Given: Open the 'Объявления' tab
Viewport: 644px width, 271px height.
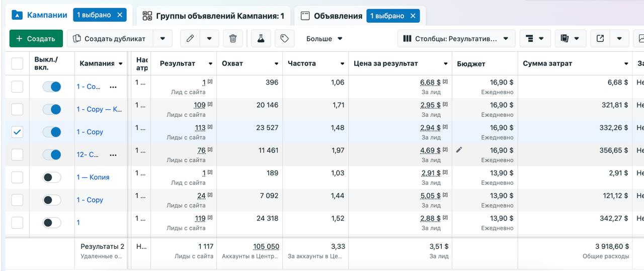Looking at the screenshot, I should [x=338, y=16].
